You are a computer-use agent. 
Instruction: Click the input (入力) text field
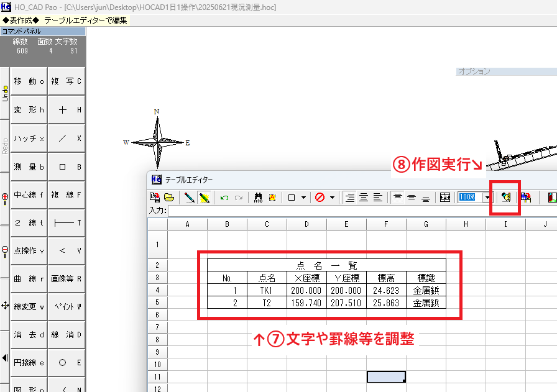(x=362, y=211)
